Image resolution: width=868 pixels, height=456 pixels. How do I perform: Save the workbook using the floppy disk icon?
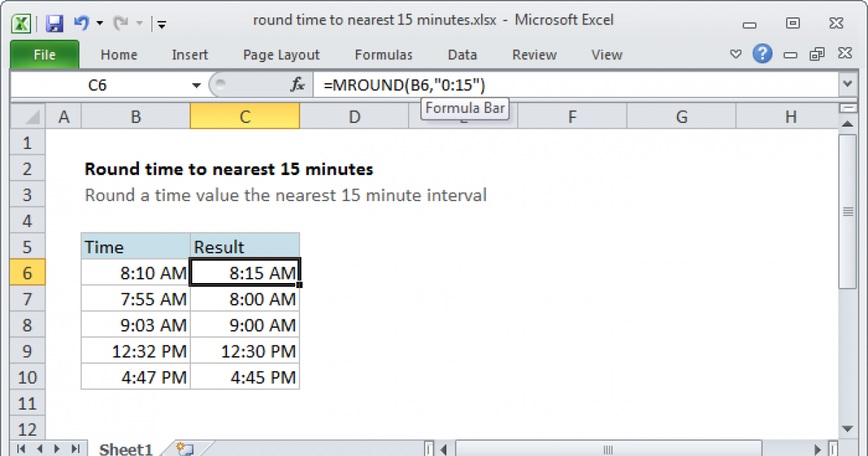(54, 24)
